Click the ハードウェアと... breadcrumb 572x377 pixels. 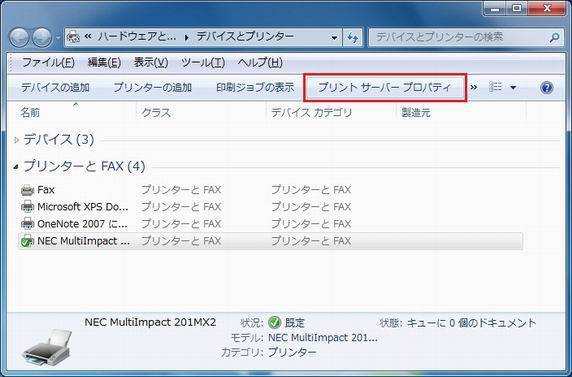[x=137, y=37]
